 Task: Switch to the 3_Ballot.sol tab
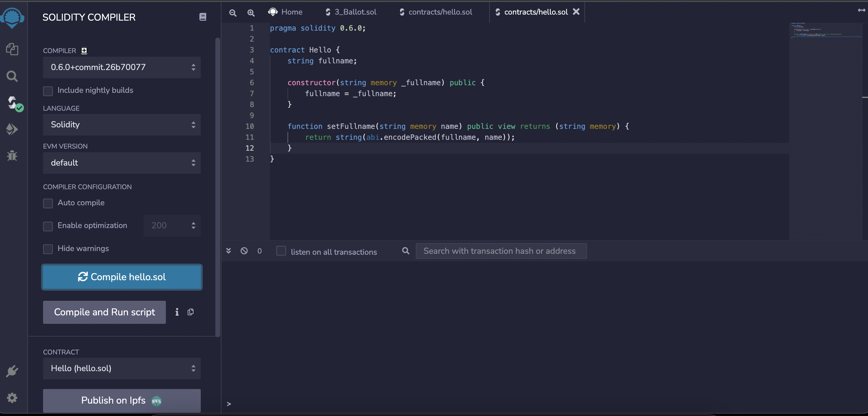click(351, 12)
